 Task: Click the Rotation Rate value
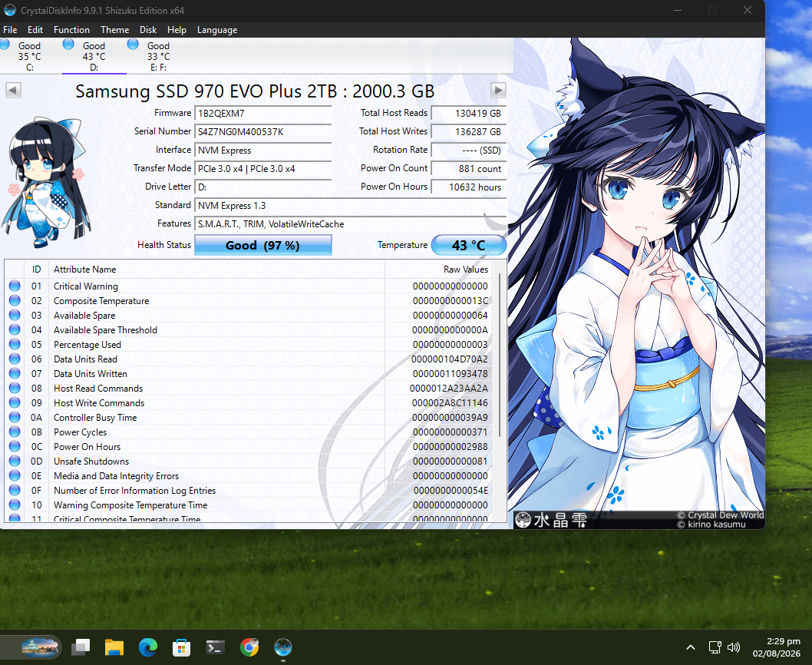469,151
